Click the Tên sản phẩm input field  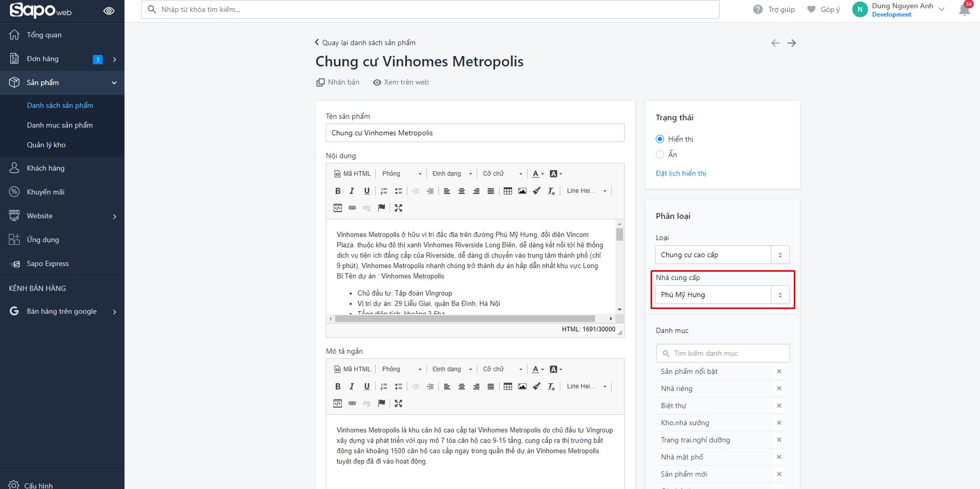click(x=475, y=133)
